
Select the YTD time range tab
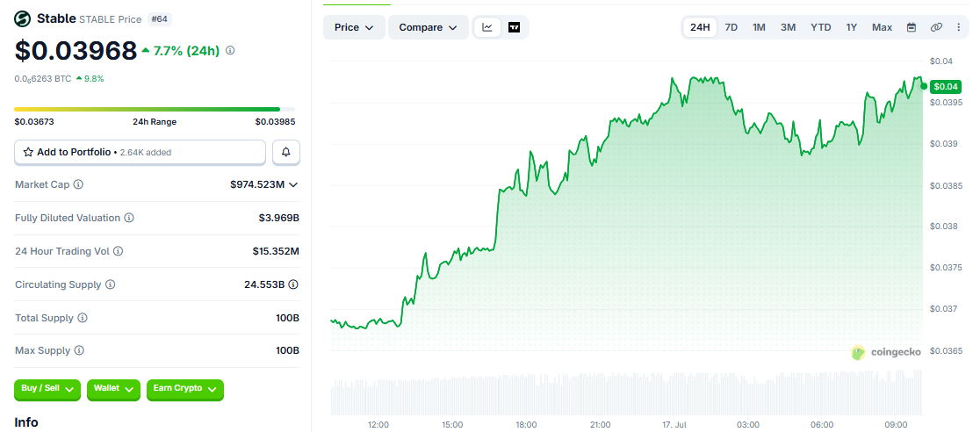pyautogui.click(x=821, y=27)
